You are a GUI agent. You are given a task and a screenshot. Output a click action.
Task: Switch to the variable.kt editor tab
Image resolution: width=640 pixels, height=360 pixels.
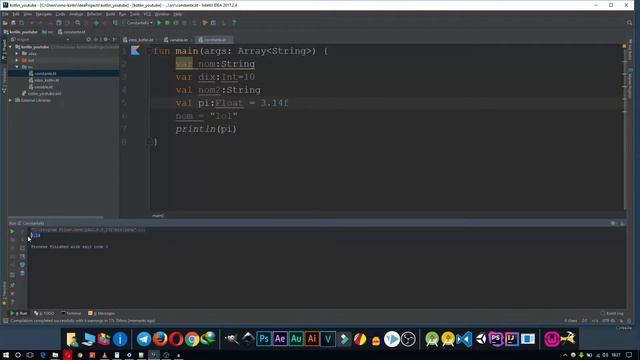(177, 40)
